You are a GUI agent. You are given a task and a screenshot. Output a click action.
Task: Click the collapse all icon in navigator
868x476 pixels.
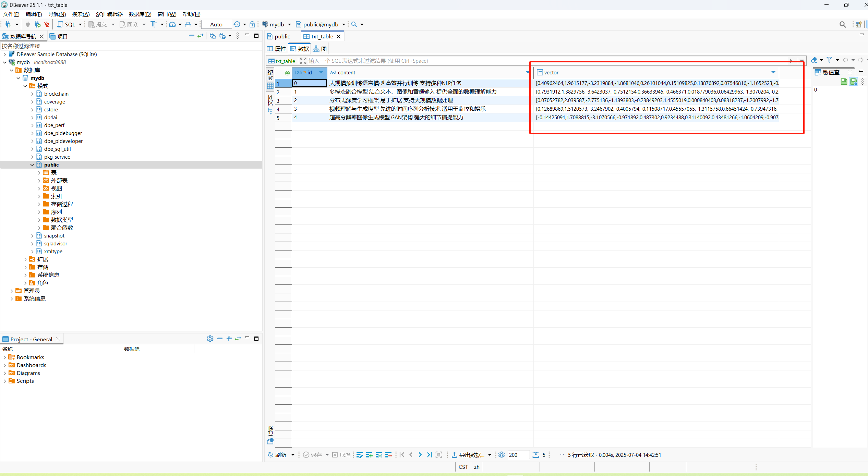click(x=191, y=36)
